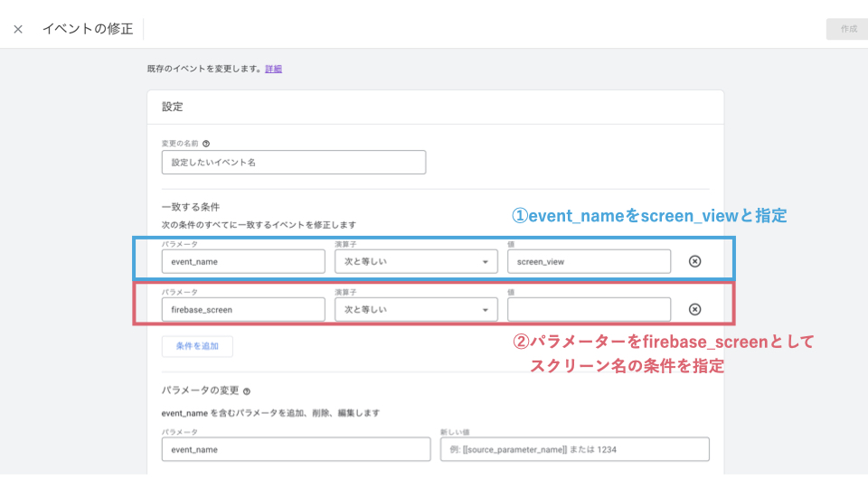Click the 一致する条件 heading
Image resolution: width=868 pixels, height=488 pixels.
191,207
